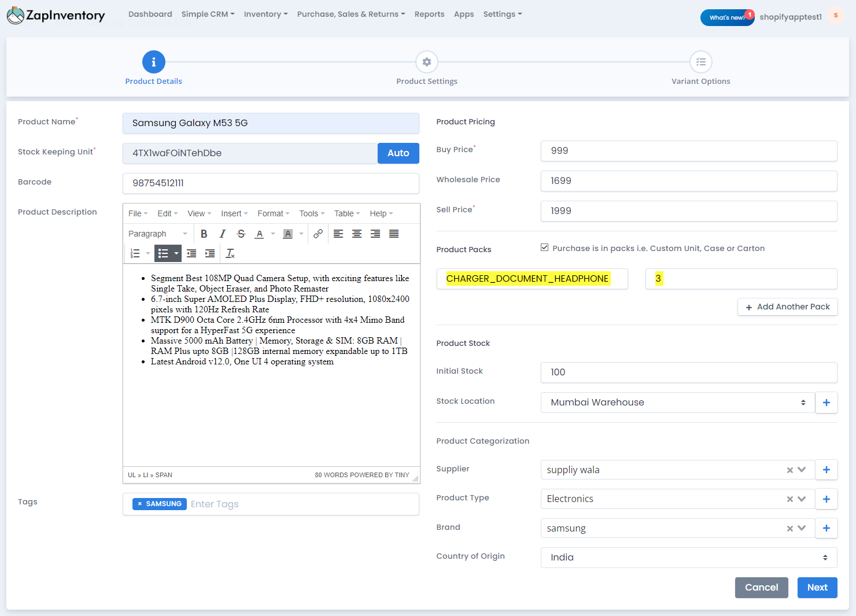Screen dimensions: 856x616
Task: Open the Paragraph format dropdown
Action: (158, 234)
